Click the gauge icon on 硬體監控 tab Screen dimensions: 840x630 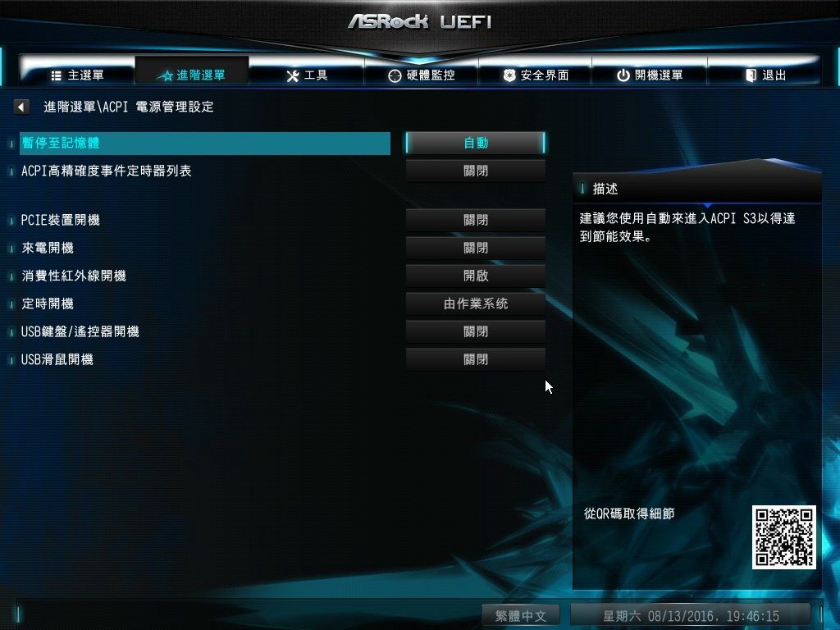coord(395,76)
